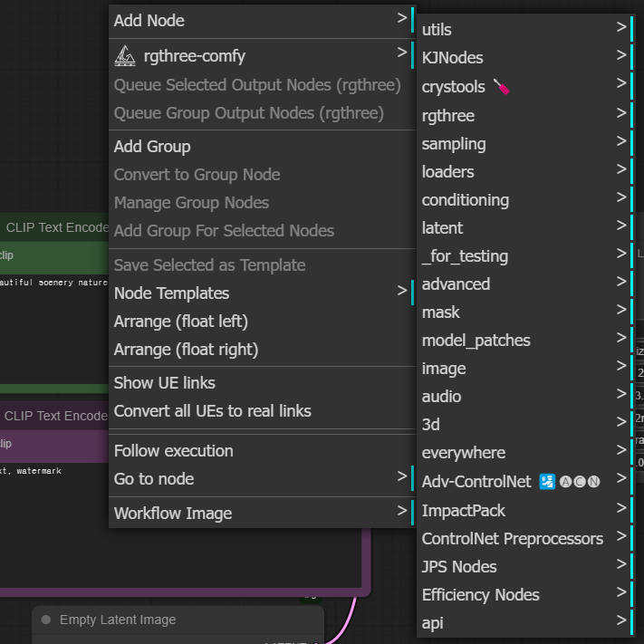Expand the sampling category
Image resolution: width=644 pixels, height=644 pixels.
(527, 144)
